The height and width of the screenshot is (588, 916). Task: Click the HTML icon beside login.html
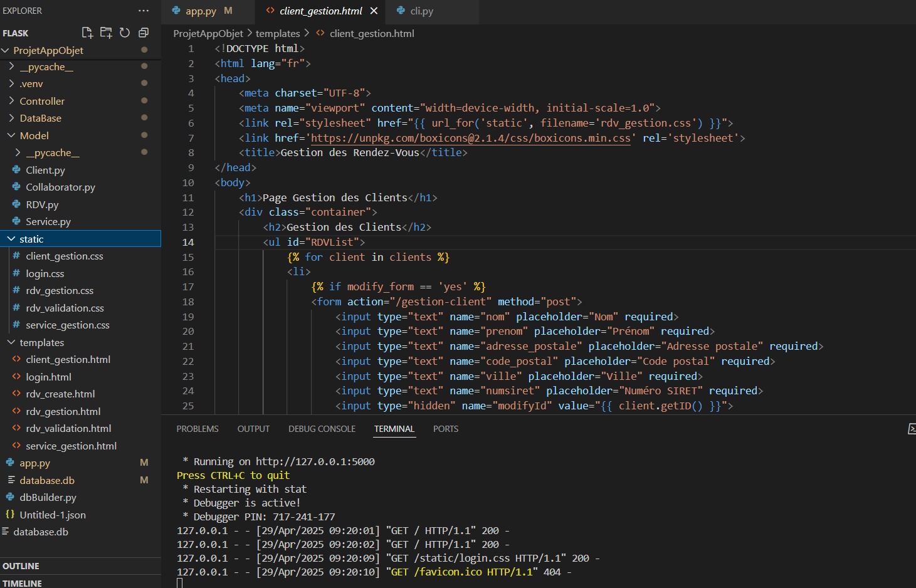tap(17, 377)
